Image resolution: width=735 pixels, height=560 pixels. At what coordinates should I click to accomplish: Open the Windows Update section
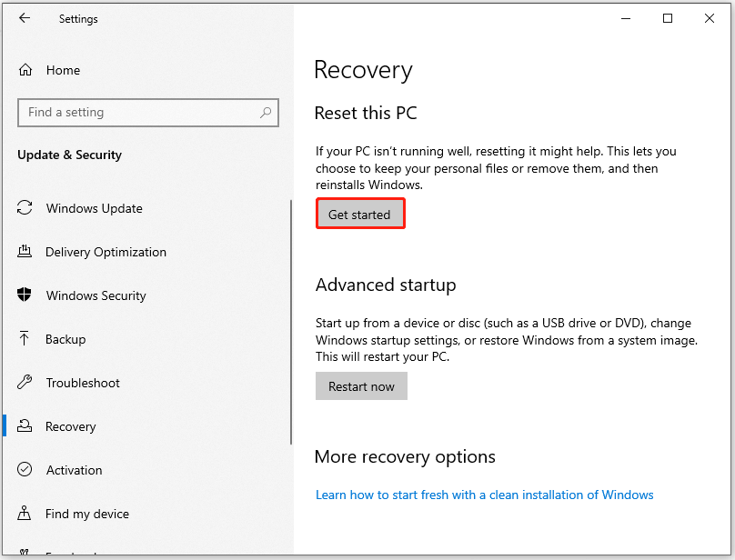pyautogui.click(x=94, y=208)
